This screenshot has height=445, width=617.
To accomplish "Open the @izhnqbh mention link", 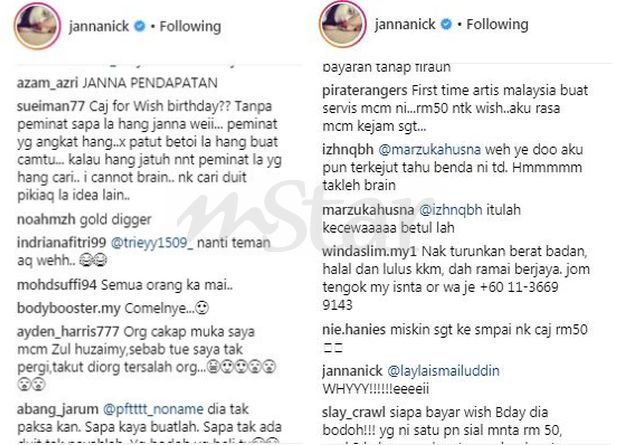I will point(451,210).
